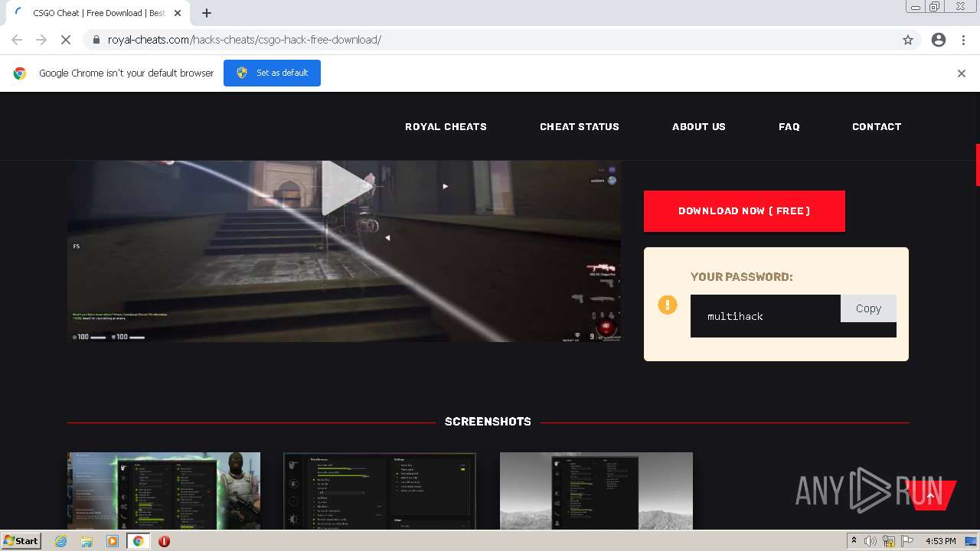Play the gameplay video
The image size is (980, 551).
coord(346,187)
